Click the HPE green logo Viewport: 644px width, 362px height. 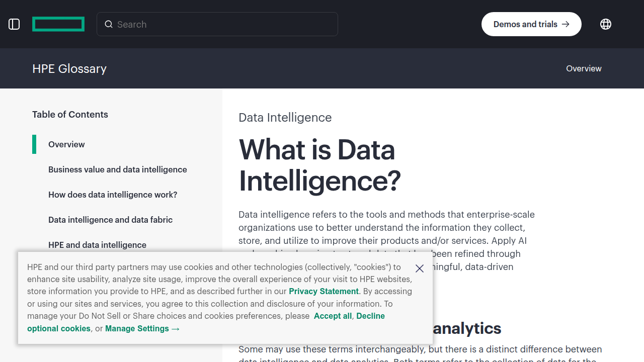click(58, 24)
